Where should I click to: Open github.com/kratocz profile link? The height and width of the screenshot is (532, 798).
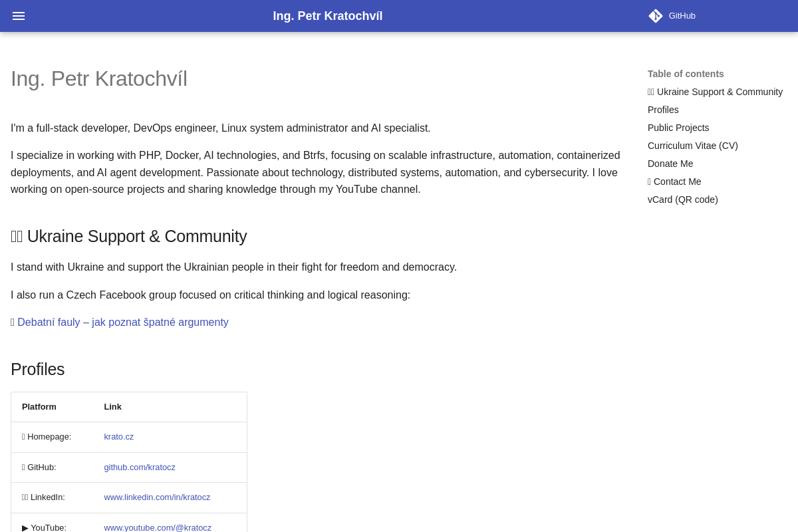(x=140, y=467)
